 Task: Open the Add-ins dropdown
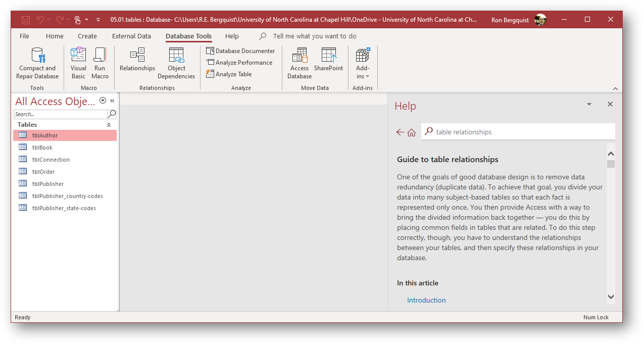click(363, 64)
